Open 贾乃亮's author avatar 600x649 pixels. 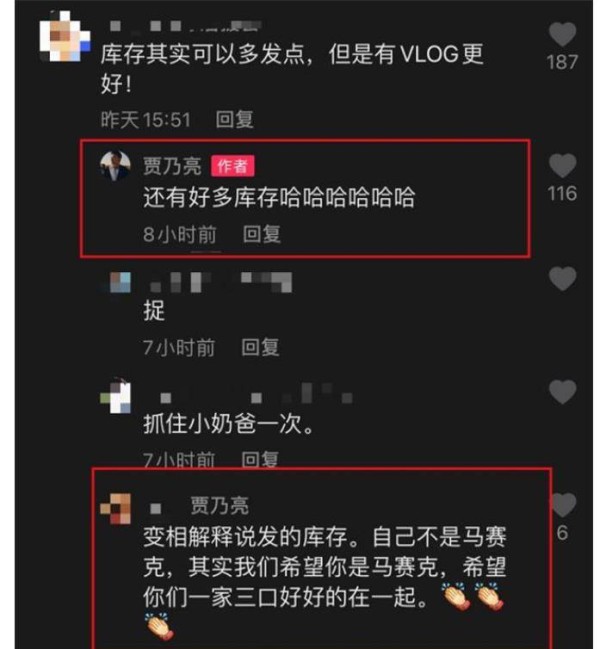(x=115, y=166)
